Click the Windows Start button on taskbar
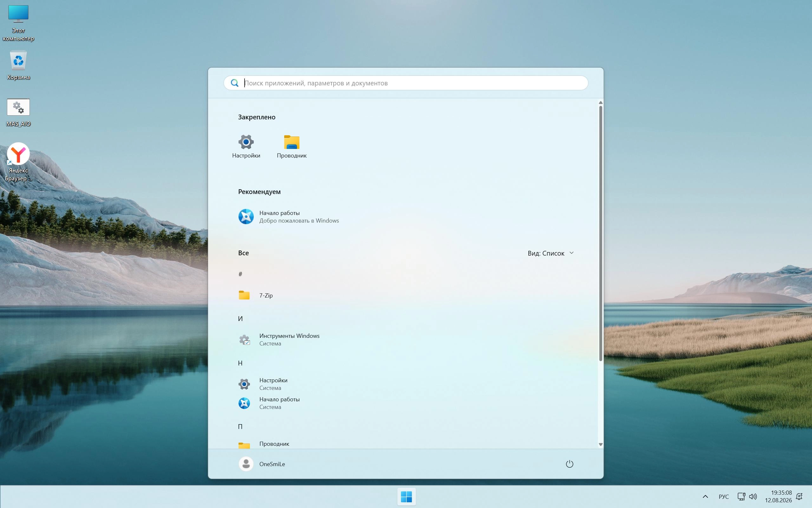Image resolution: width=812 pixels, height=508 pixels. pyautogui.click(x=406, y=497)
